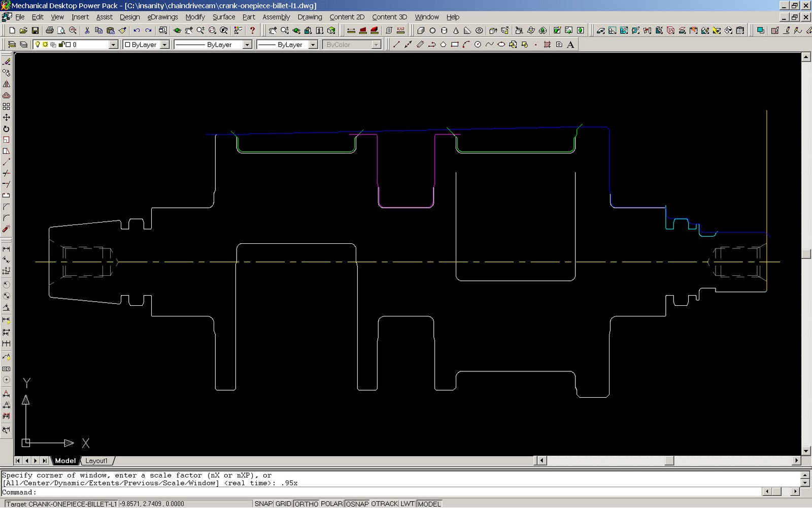The width and height of the screenshot is (812, 508).
Task: Jump to last layout tab arrow
Action: pyautogui.click(x=44, y=461)
